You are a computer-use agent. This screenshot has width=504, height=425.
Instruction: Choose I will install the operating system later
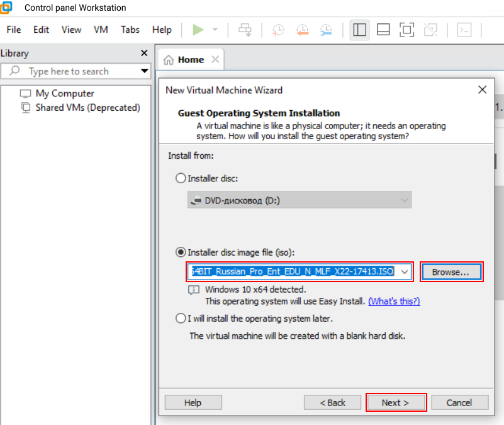pos(181,319)
